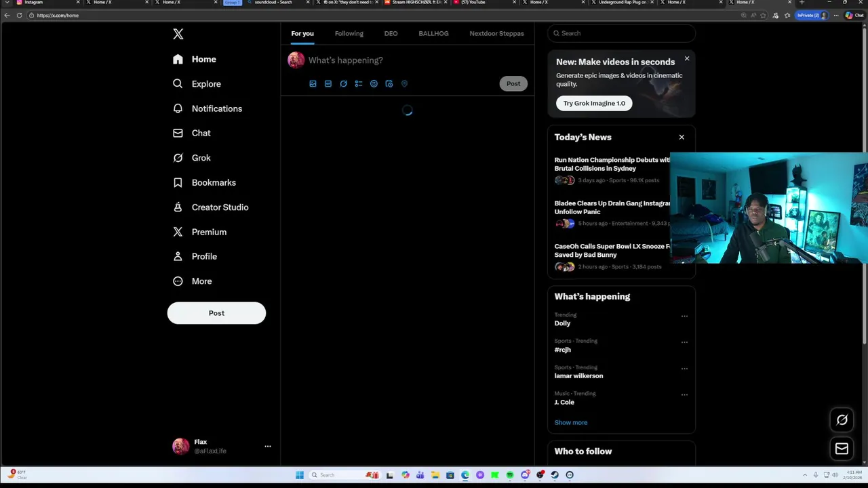Click the gray Post button in composer
This screenshot has width=868, height=488.
[513, 84]
